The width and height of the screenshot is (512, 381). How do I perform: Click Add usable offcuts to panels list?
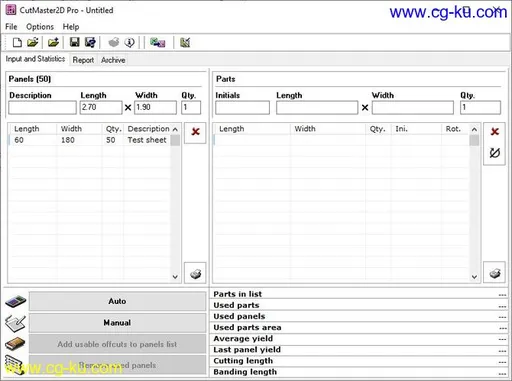117,344
